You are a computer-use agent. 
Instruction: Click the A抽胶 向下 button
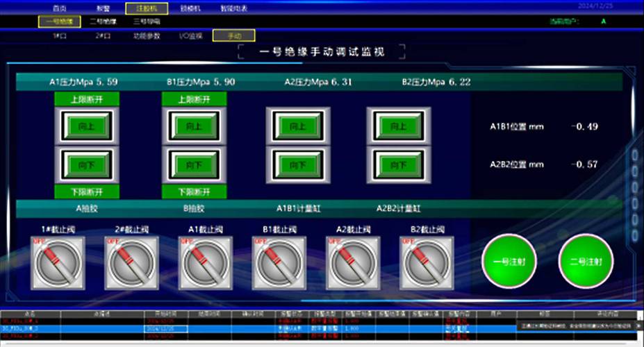[87, 165]
